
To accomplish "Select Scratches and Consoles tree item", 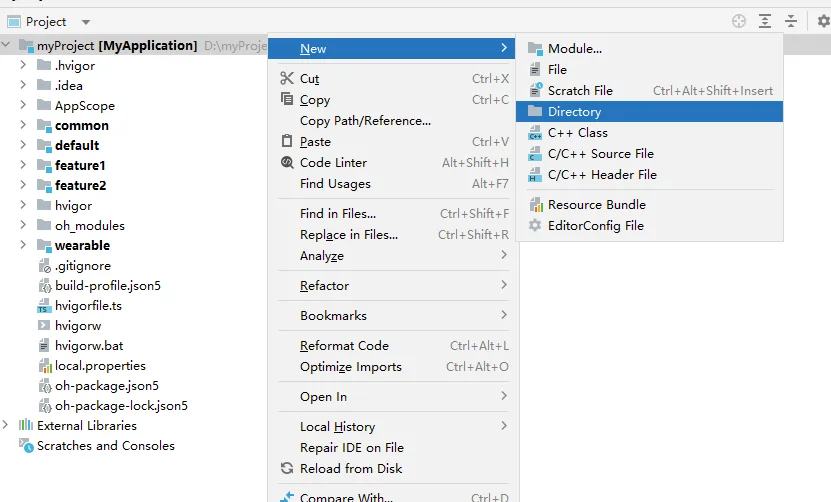I will (x=105, y=446).
